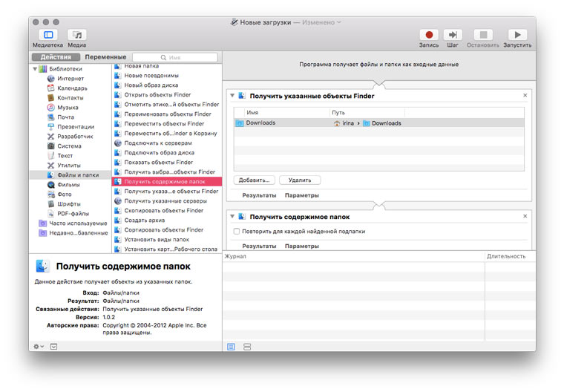Select the Показать объекты Finder action
Image resolution: width=564 pixels, height=392 pixels.
[x=167, y=163]
